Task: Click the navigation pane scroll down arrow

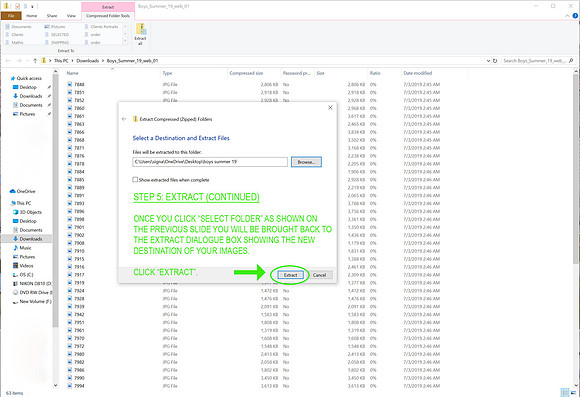Action: [55, 385]
